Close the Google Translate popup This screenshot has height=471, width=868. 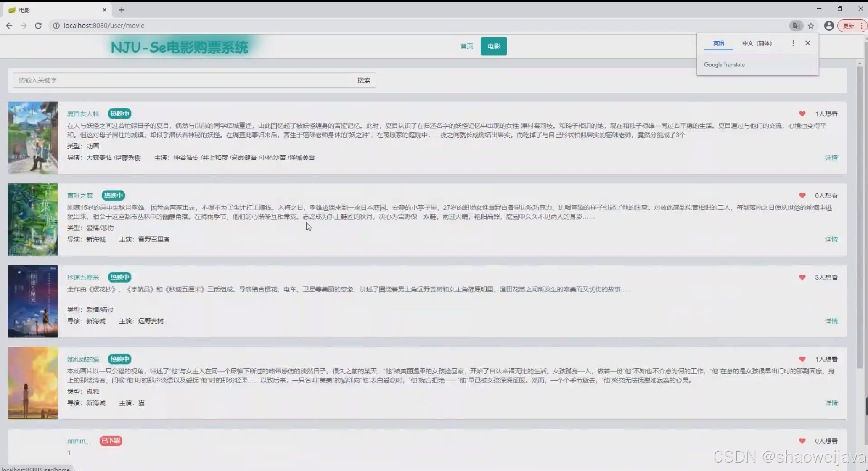tap(807, 43)
